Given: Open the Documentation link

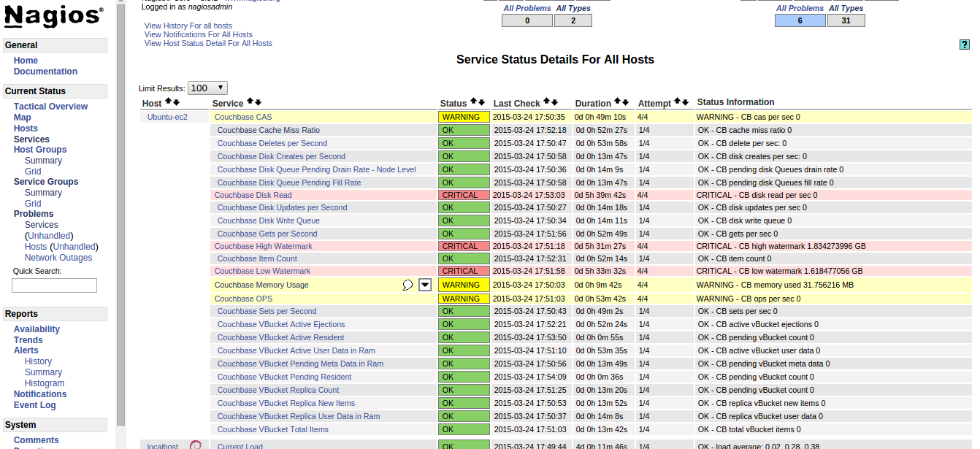Looking at the screenshot, I should (x=45, y=72).
